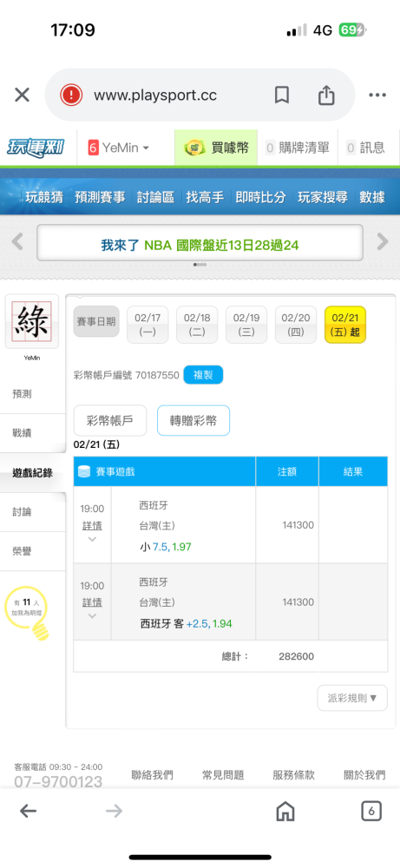Screen dimensions: 400x868
Task: Tap the share icon in address bar
Action: [x=326, y=95]
